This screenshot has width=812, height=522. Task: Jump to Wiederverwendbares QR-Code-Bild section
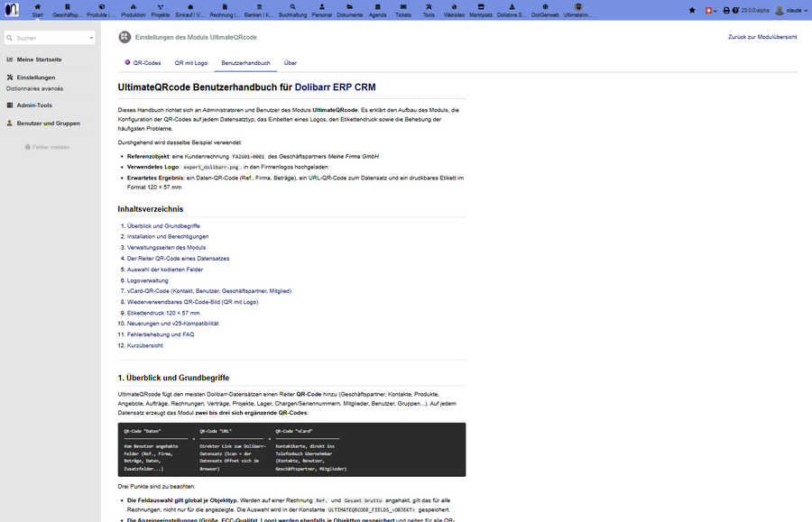coord(193,302)
